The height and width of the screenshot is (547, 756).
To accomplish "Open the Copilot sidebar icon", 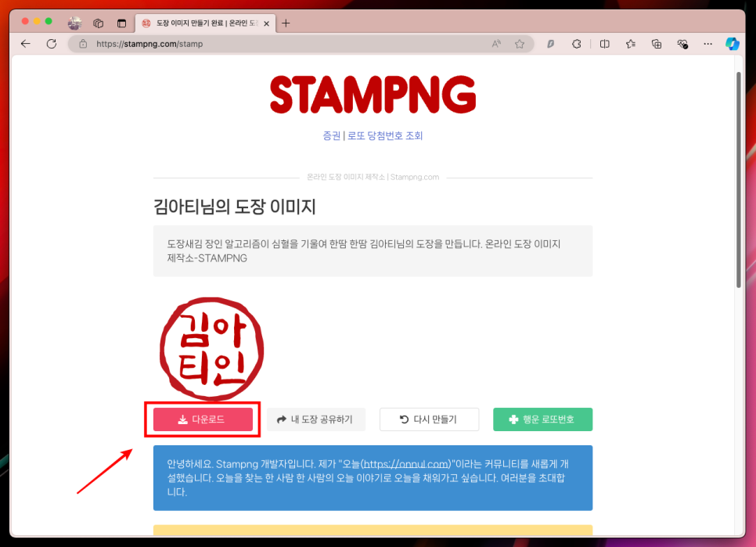I will coord(733,44).
